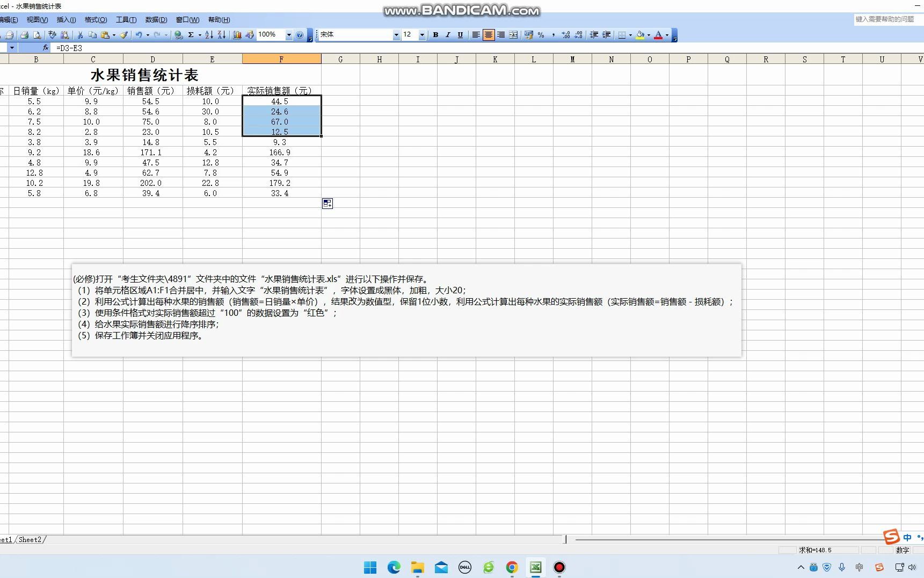
Task: Toggle bold formatting
Action: [x=435, y=35]
